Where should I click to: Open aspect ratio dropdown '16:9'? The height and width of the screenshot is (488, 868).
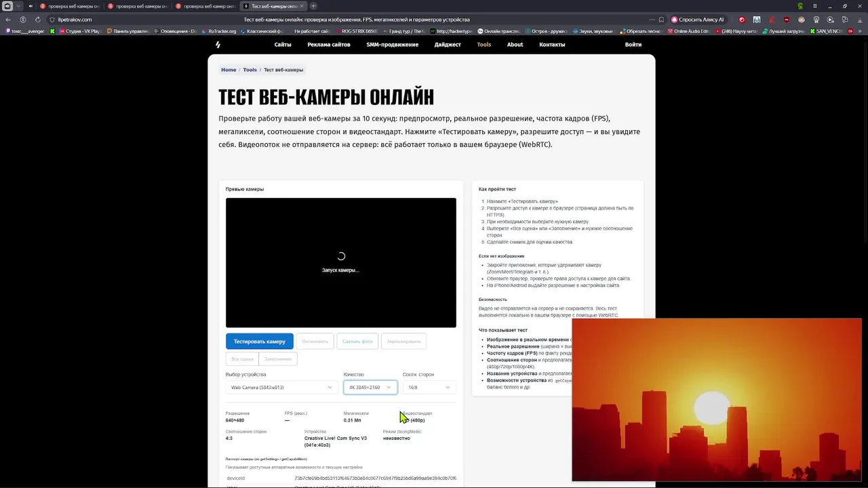[x=429, y=388]
